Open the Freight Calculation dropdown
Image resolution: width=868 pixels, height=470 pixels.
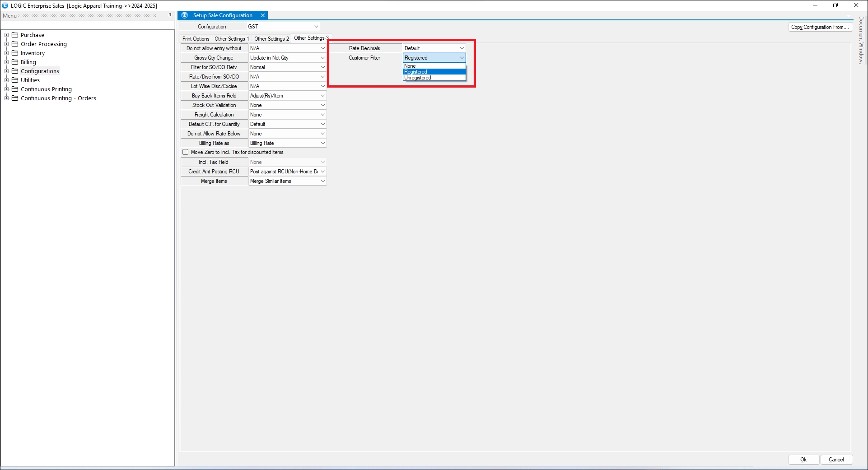[322, 115]
